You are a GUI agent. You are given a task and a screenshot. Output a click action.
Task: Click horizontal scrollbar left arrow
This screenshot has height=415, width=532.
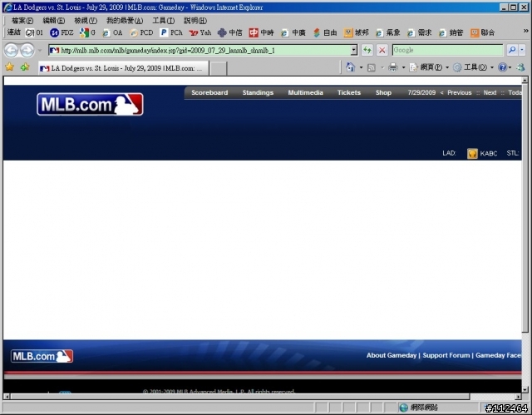tap(7, 397)
